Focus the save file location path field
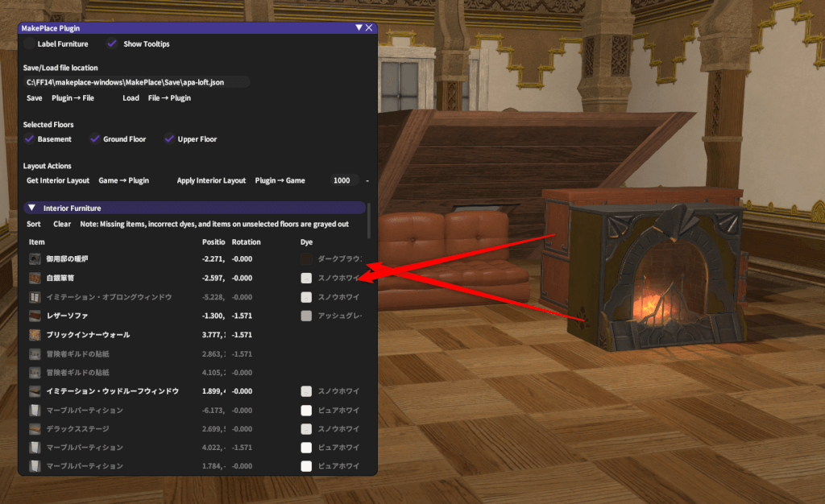The width and height of the screenshot is (825, 504). click(x=136, y=82)
